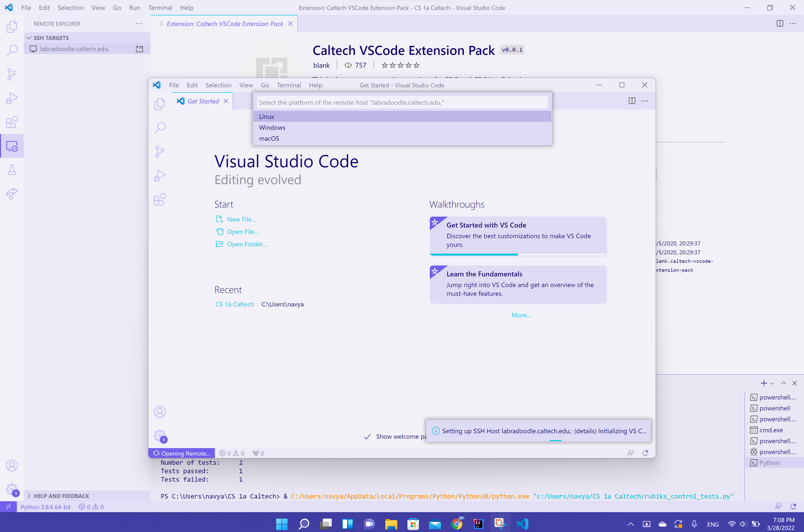Open the Extensions view in the background window

coord(12,122)
